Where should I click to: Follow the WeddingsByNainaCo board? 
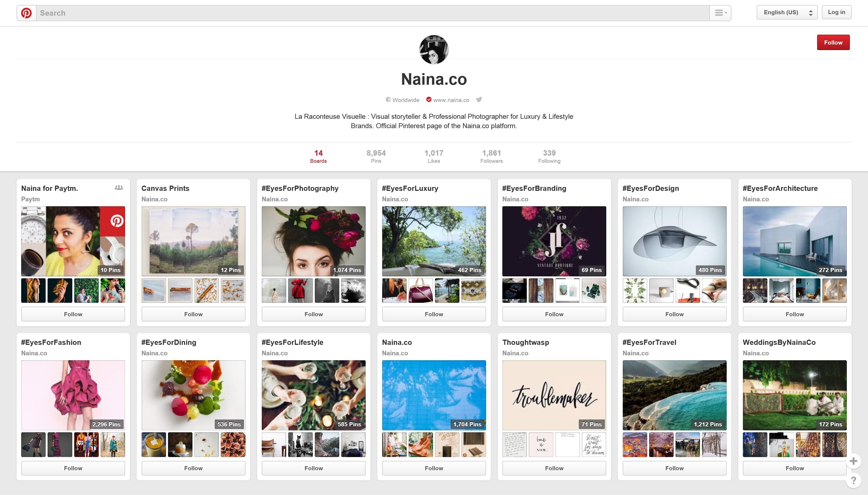pyautogui.click(x=795, y=468)
